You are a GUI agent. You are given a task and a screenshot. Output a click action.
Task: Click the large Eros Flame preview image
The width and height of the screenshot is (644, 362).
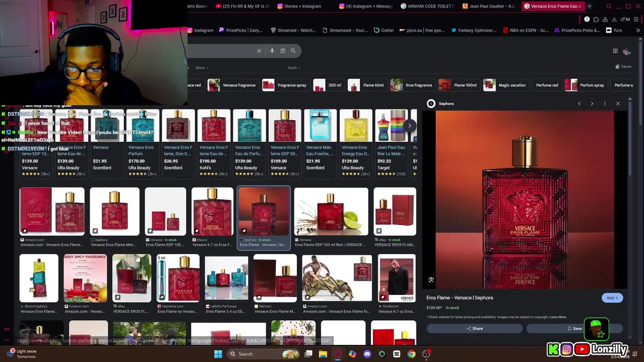[x=525, y=200]
